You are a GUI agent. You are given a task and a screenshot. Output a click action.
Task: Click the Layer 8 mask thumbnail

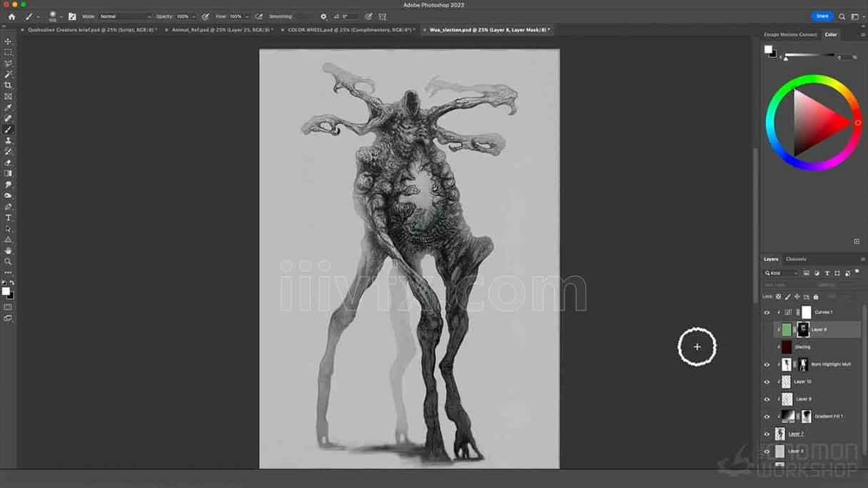(x=803, y=330)
